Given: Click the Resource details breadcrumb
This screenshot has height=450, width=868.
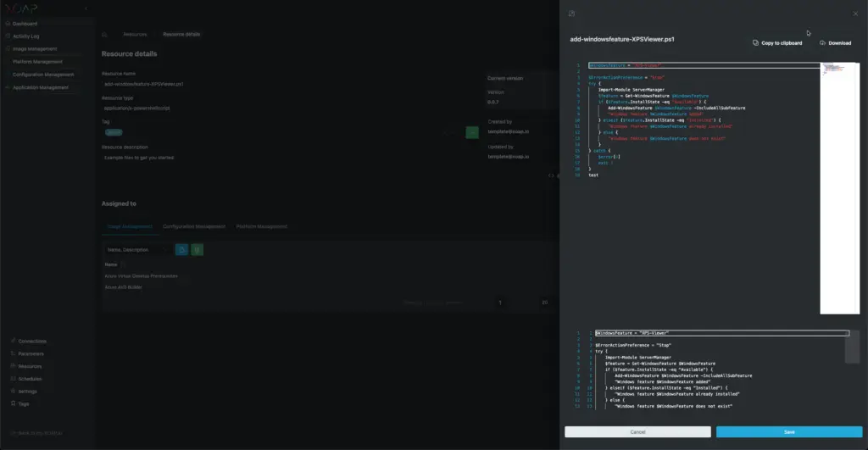Looking at the screenshot, I should click(181, 34).
